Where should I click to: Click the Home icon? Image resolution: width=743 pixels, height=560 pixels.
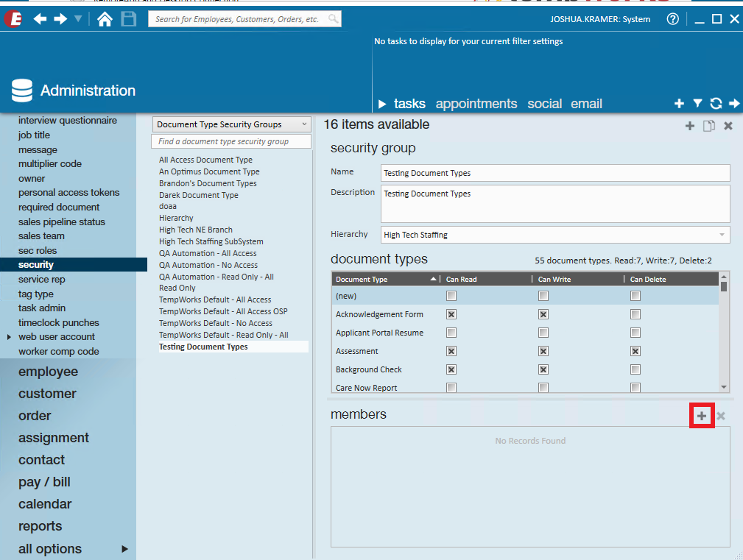click(105, 19)
